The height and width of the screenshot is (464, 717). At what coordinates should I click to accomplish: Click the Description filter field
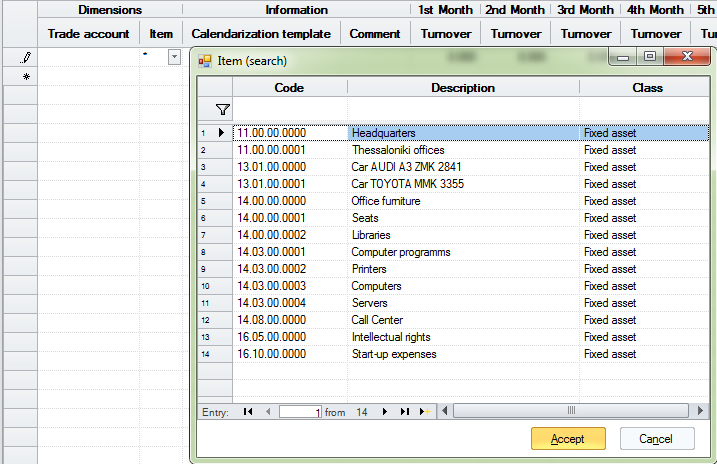point(463,110)
